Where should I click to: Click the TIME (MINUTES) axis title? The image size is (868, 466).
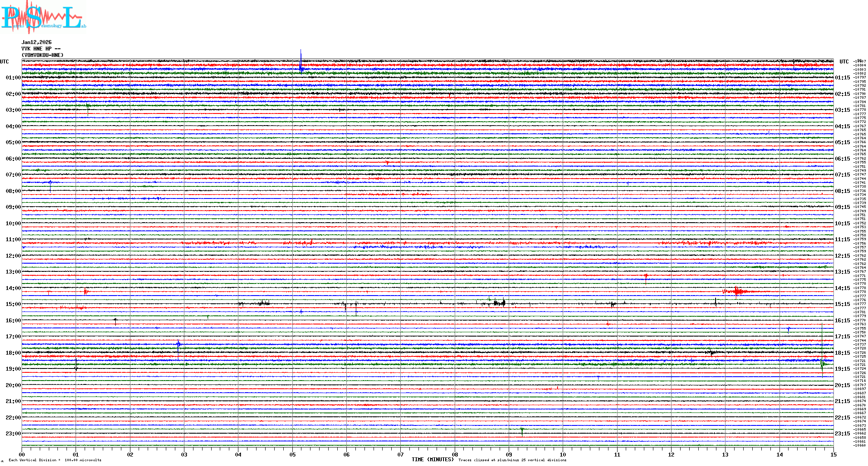[x=433, y=460]
